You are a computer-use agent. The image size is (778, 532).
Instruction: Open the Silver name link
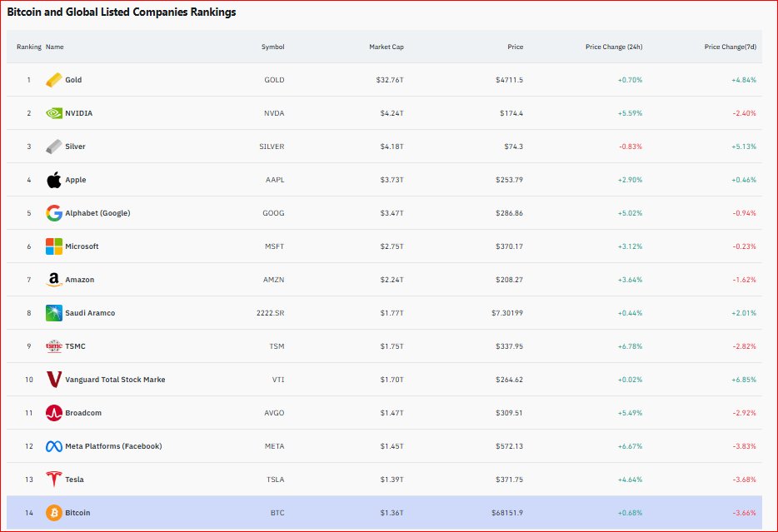click(x=76, y=147)
